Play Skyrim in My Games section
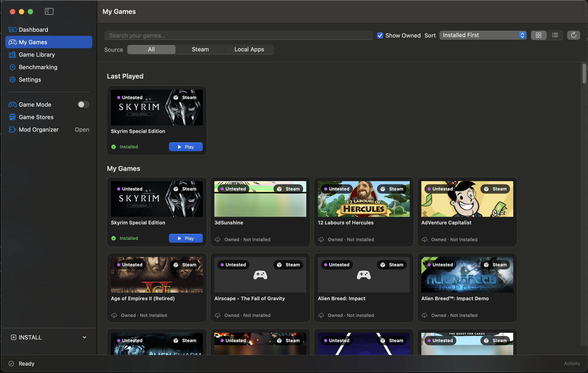This screenshot has width=588, height=373. click(186, 238)
